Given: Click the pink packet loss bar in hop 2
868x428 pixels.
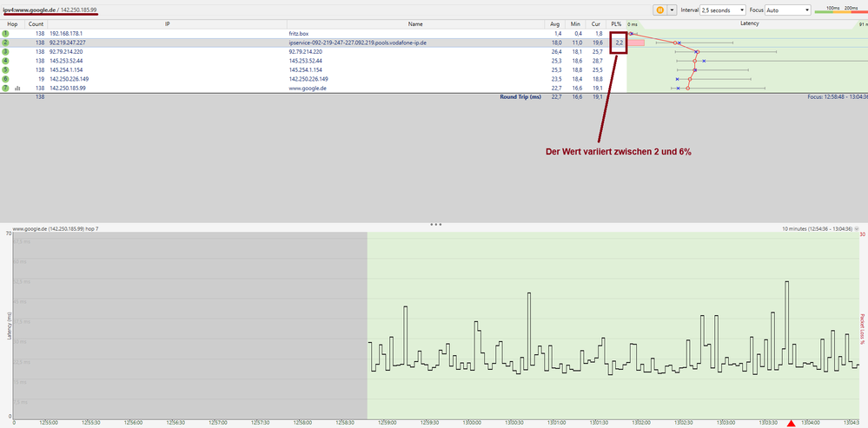Looking at the screenshot, I should 635,43.
